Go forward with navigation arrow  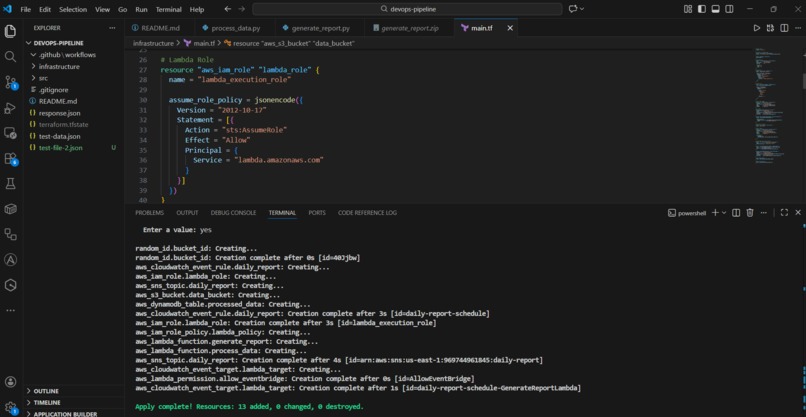coord(242,9)
